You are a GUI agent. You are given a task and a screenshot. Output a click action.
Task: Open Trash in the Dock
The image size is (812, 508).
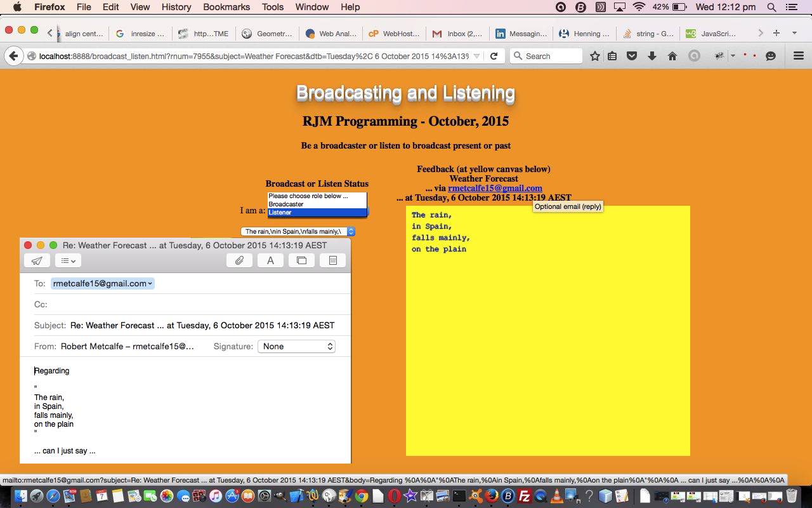[x=792, y=496]
